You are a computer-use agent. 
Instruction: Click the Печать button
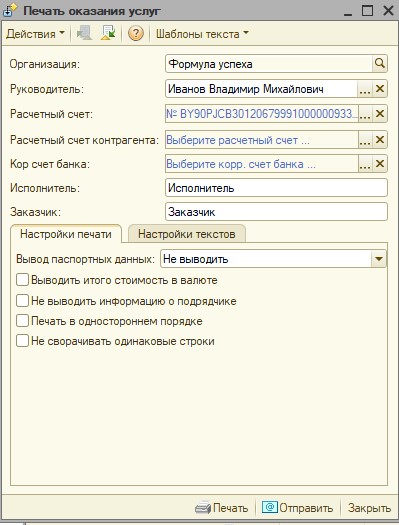pyautogui.click(x=221, y=508)
